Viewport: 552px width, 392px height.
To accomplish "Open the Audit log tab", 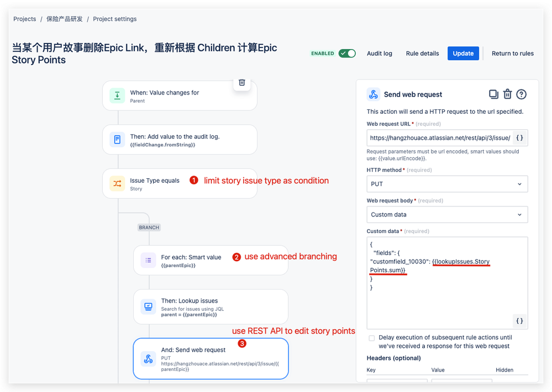I will point(380,54).
